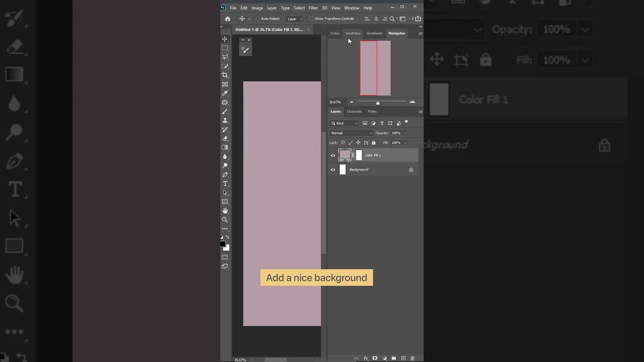This screenshot has width=644, height=362.
Task: Select the Brush tool in the toolbar
Action: 225,112
